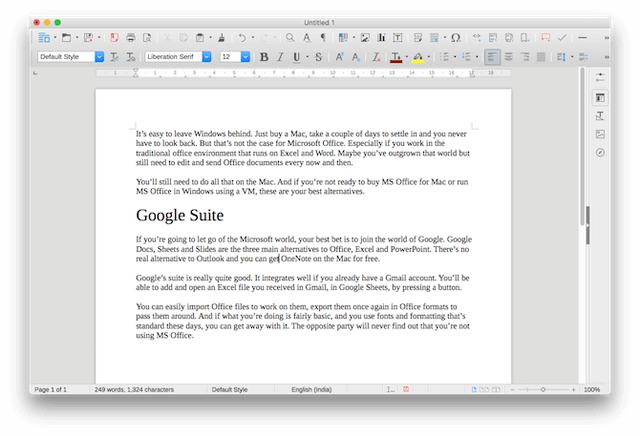Click the New Style icon
The image size is (640, 436).
(x=131, y=57)
